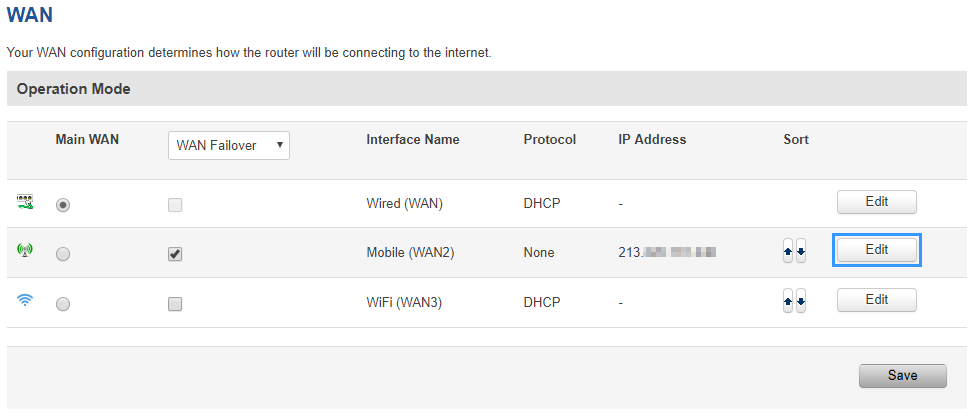Click the mobile signal antenna icon
This screenshot has height=420, width=975.
(25, 252)
